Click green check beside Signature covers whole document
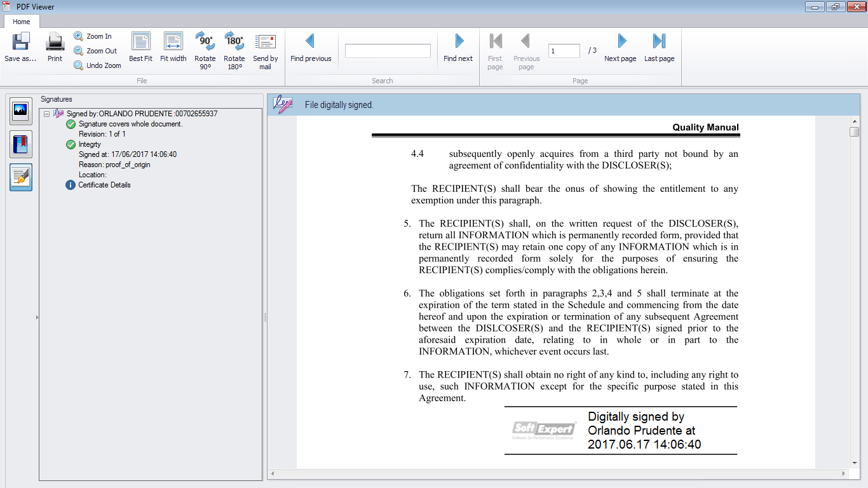The width and height of the screenshot is (868, 488). (x=71, y=124)
